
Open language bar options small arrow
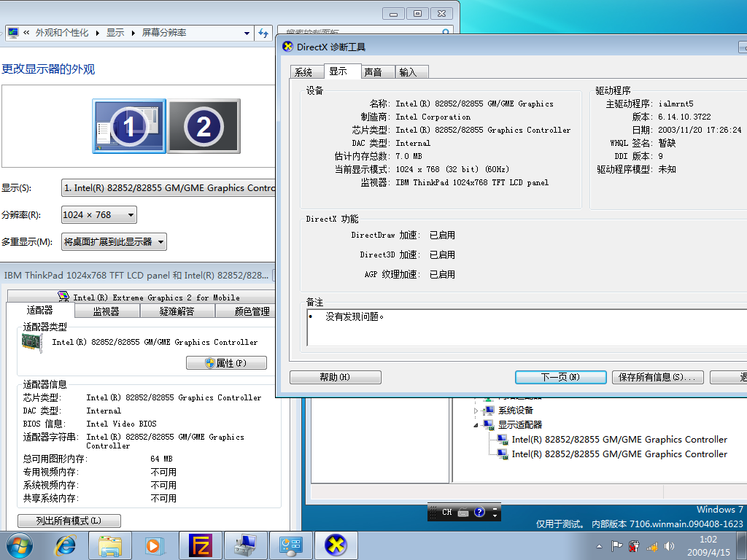[x=495, y=516]
